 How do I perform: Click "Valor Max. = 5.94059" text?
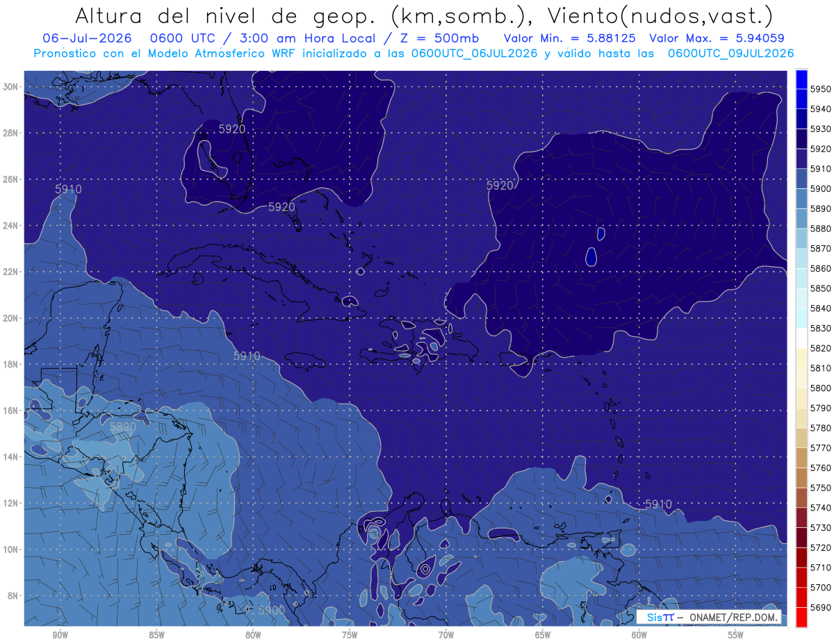pos(717,38)
